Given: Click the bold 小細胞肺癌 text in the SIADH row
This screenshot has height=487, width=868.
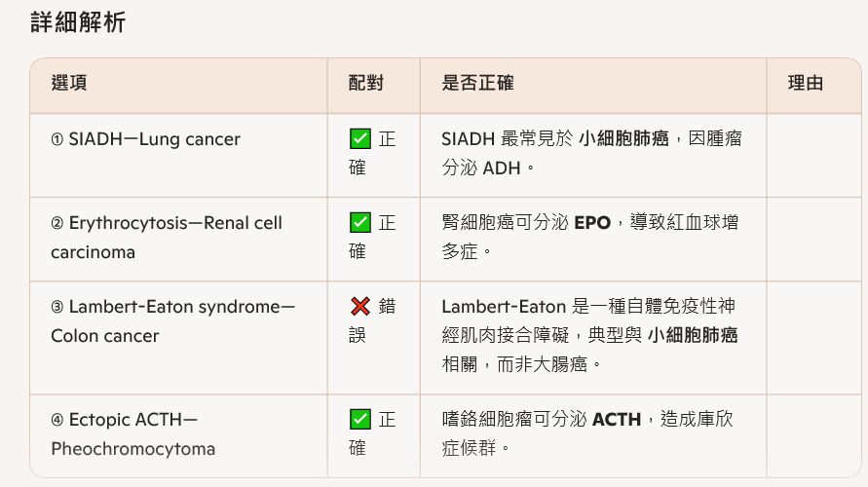Looking at the screenshot, I should (623, 139).
